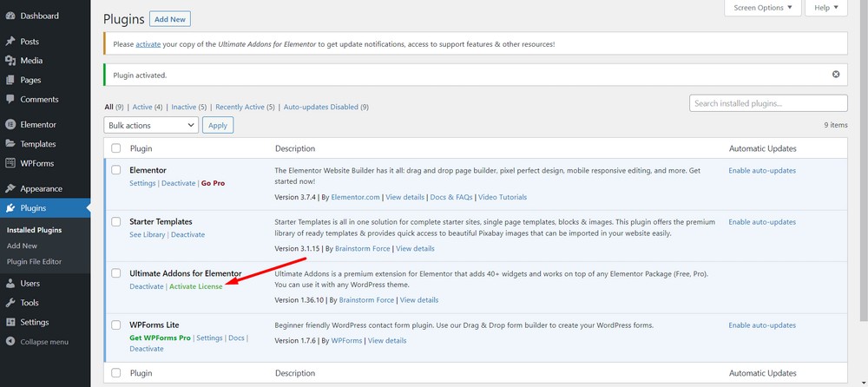Click Activate License link
The height and width of the screenshot is (387, 868).
coord(196,286)
